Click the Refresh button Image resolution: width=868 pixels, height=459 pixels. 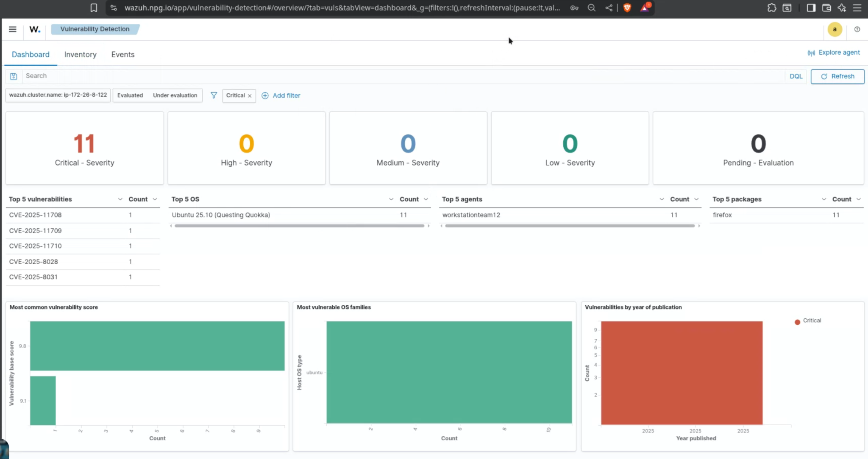pyautogui.click(x=837, y=76)
